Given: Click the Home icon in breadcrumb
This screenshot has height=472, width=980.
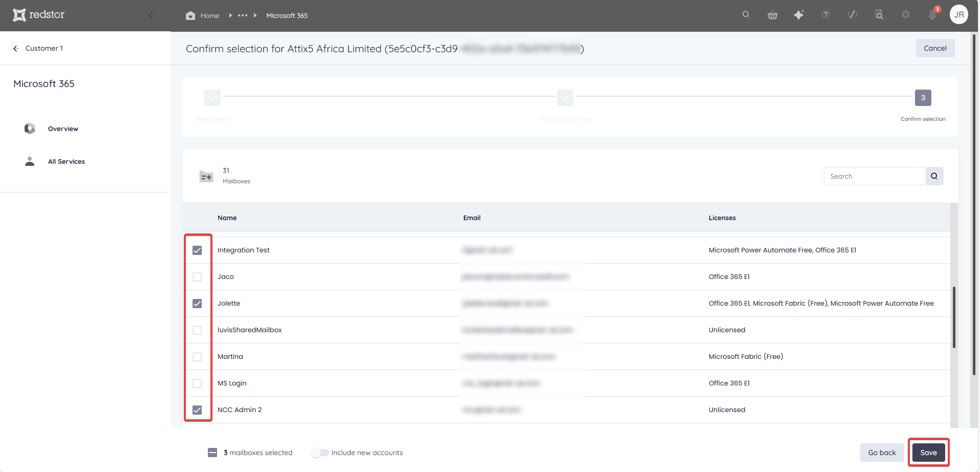Looking at the screenshot, I should 190,15.
